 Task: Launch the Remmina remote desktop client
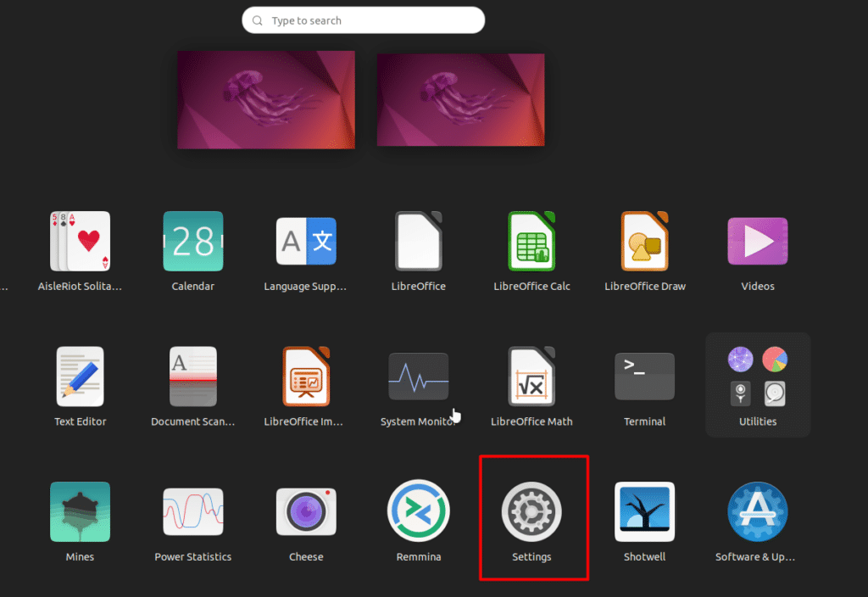pyautogui.click(x=419, y=511)
